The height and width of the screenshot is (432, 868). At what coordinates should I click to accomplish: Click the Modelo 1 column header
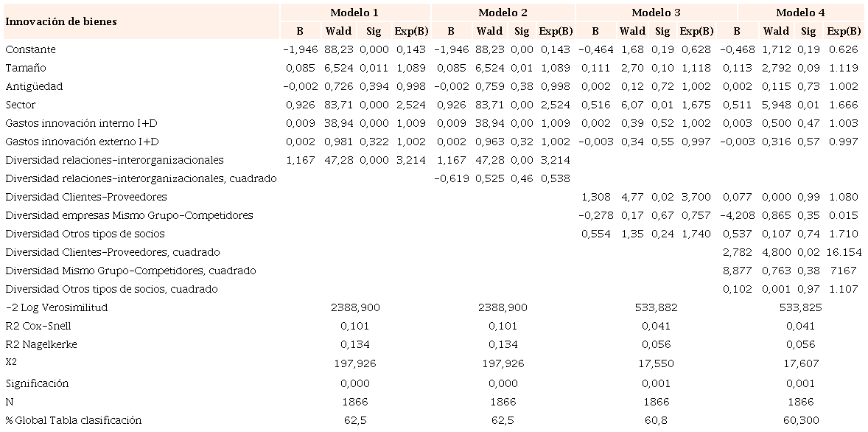(x=354, y=13)
